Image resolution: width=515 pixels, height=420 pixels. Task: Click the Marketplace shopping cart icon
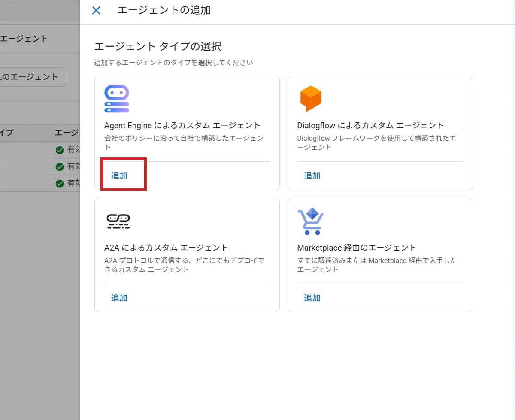point(310,221)
